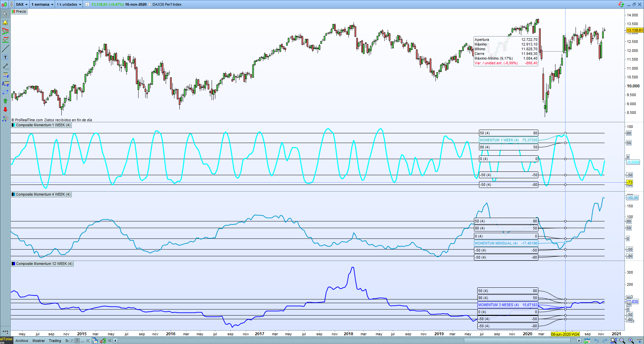644x344 pixels.
Task: Open the 1 semana timeframe dropdown
Action: pyautogui.click(x=42, y=4)
